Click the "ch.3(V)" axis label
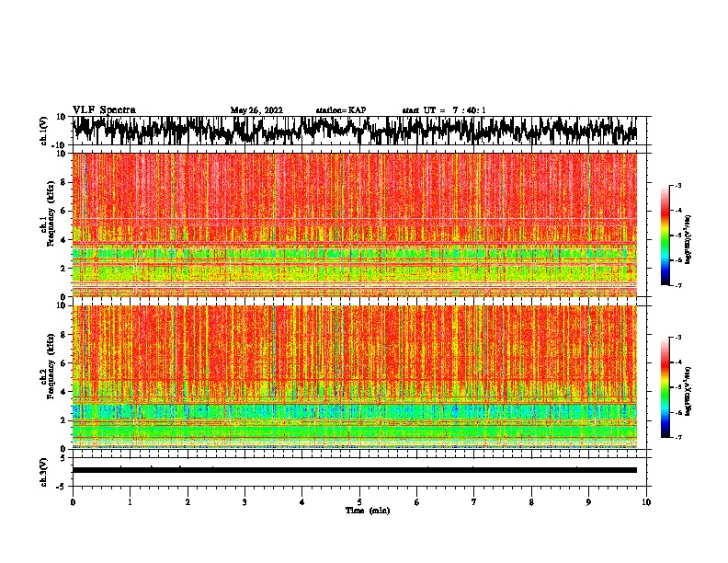The height and width of the screenshot is (563, 728). pyautogui.click(x=44, y=472)
